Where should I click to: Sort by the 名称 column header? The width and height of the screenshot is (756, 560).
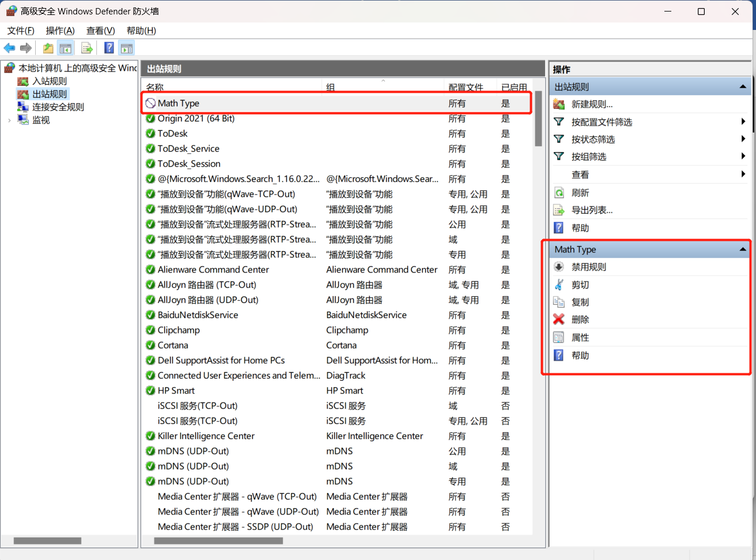[x=154, y=87]
